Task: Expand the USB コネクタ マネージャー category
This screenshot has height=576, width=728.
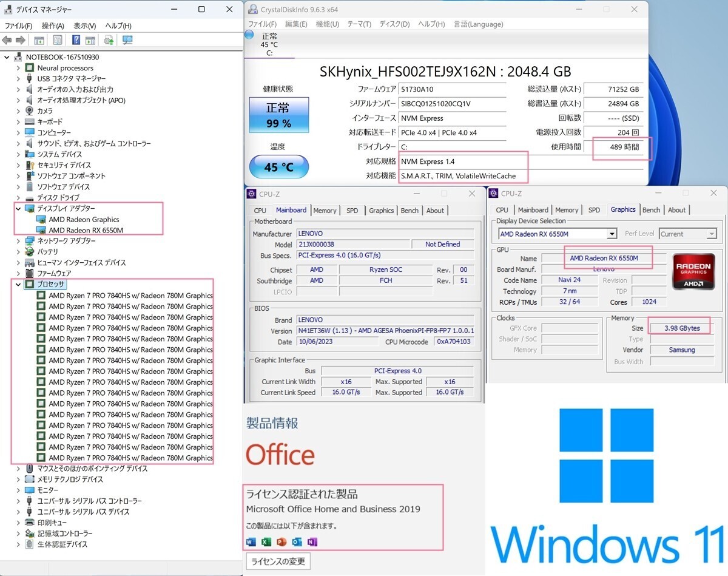Action: (x=18, y=79)
